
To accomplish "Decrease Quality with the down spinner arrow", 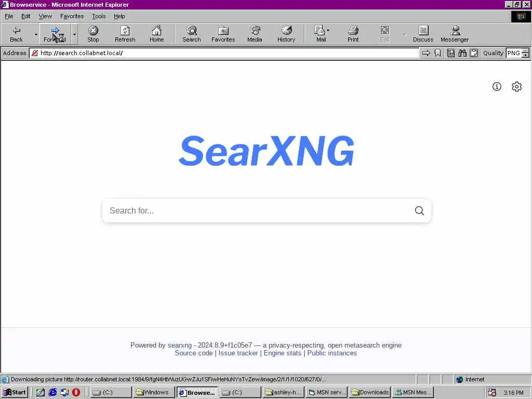I will (525, 55).
